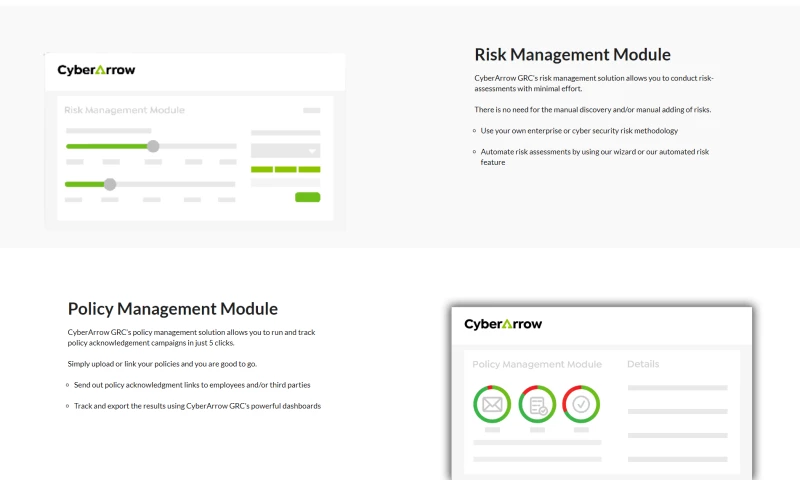Screen dimensions: 800x480
Task: Click 'Track and export the results' bullet
Action: (197, 406)
